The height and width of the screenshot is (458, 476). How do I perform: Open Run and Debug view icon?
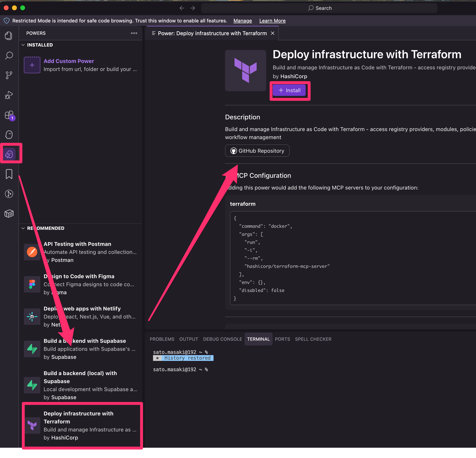point(9,95)
